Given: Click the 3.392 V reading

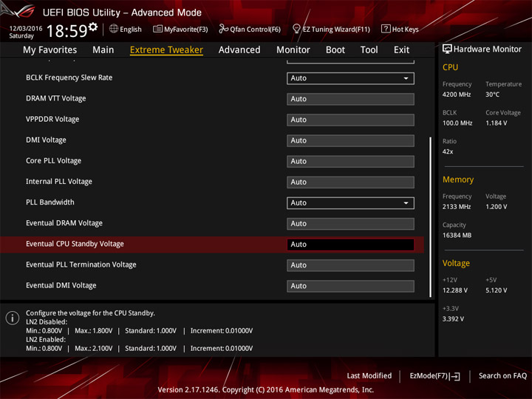Looking at the screenshot, I should click(x=453, y=319).
